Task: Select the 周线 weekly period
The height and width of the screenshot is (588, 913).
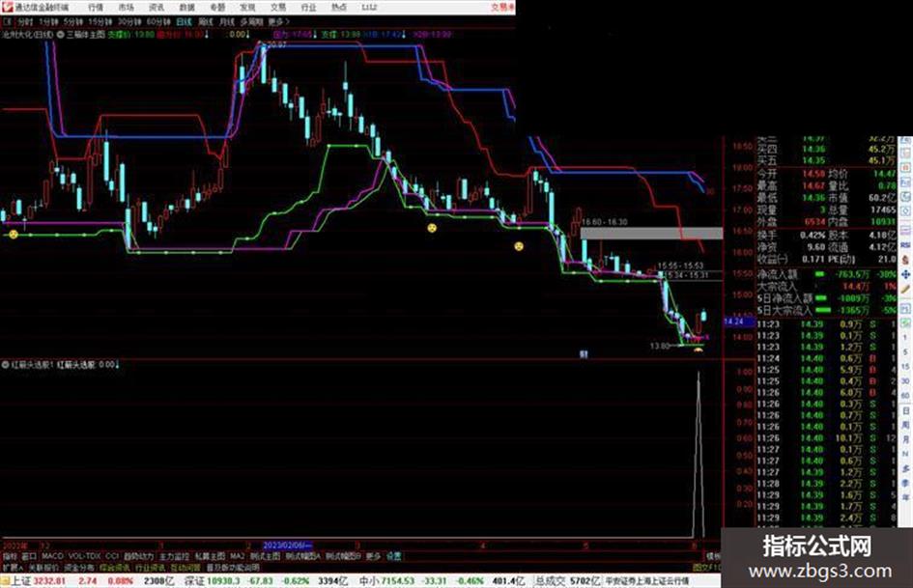Action: pyautogui.click(x=206, y=21)
